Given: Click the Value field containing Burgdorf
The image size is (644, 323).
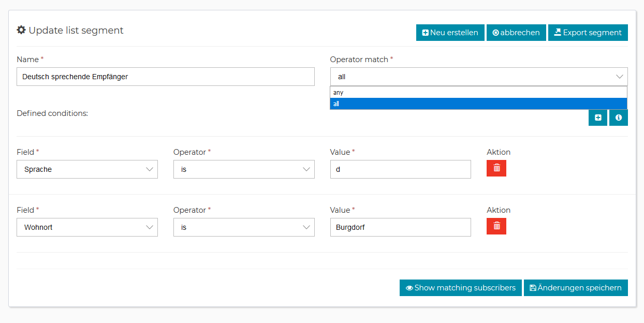Looking at the screenshot, I should [400, 227].
